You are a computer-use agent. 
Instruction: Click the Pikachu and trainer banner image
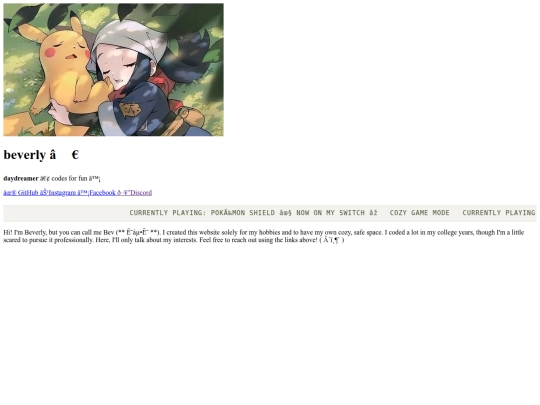pyautogui.click(x=113, y=70)
